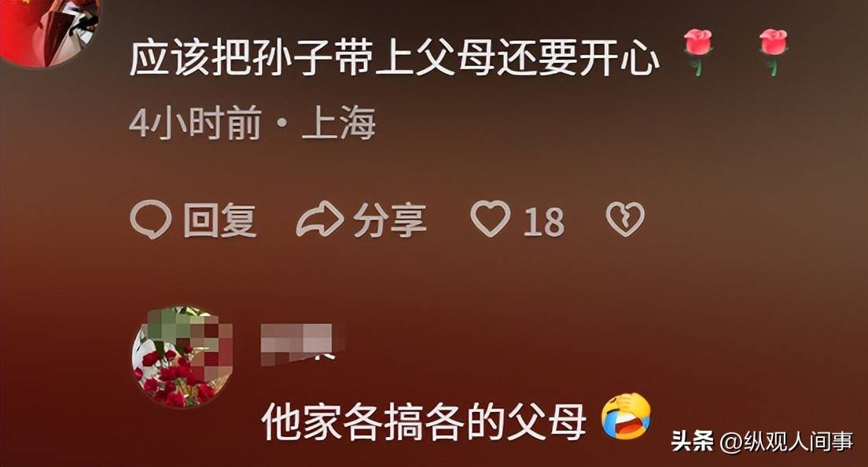Click the 回复 reply label
Screen dimensions: 868x467
pyautogui.click(x=220, y=220)
